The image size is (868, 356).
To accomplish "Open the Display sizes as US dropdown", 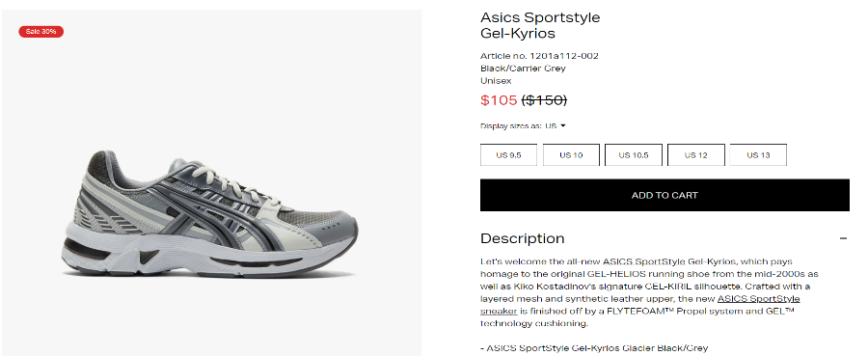I will [x=556, y=125].
